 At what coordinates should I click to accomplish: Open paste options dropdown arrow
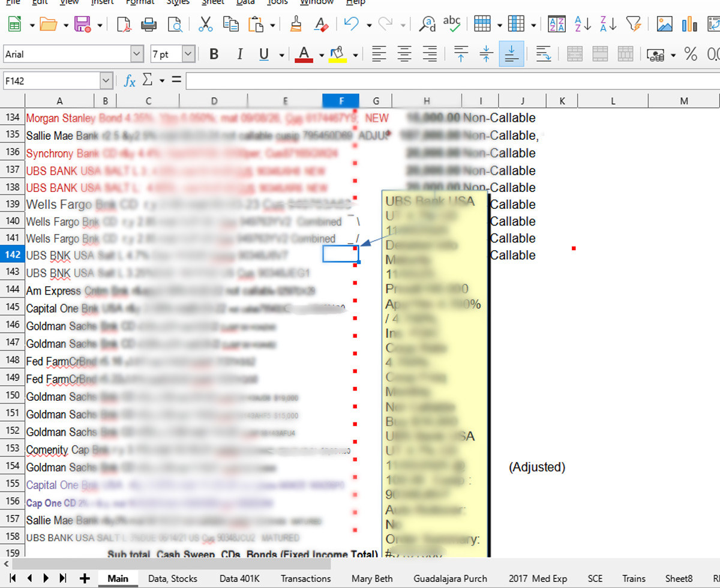(272, 25)
